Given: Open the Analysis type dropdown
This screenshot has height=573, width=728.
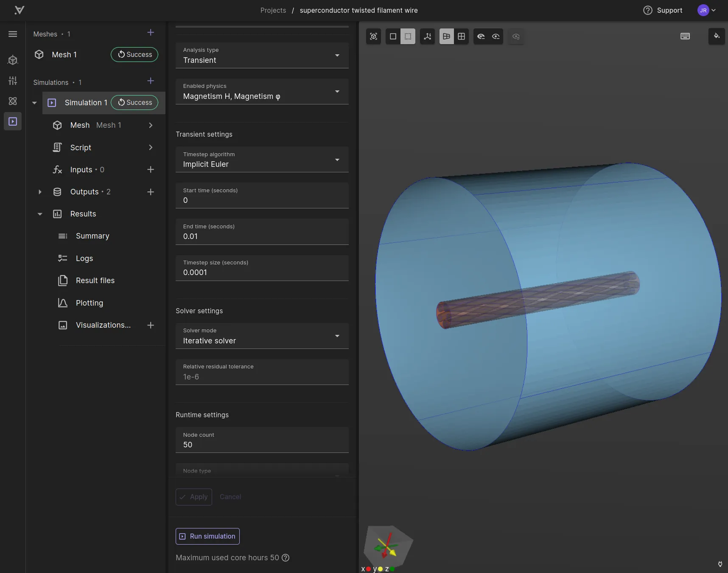Looking at the screenshot, I should [x=262, y=55].
